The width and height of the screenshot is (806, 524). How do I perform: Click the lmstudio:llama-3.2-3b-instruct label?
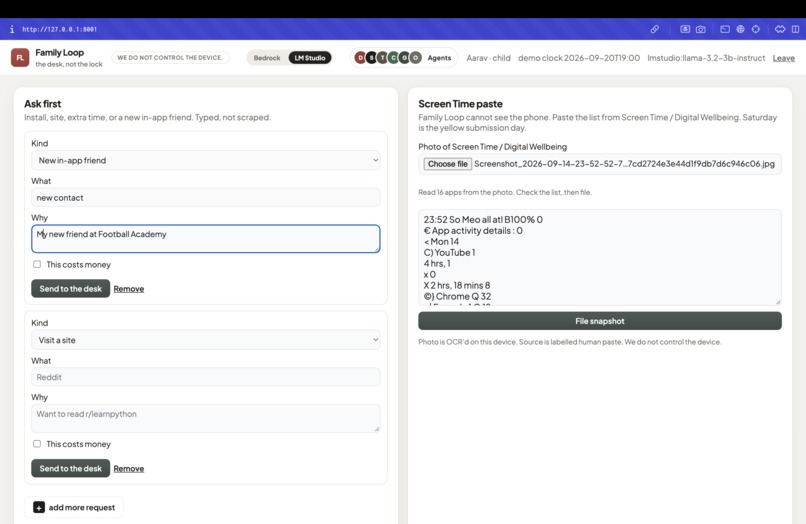[706, 58]
